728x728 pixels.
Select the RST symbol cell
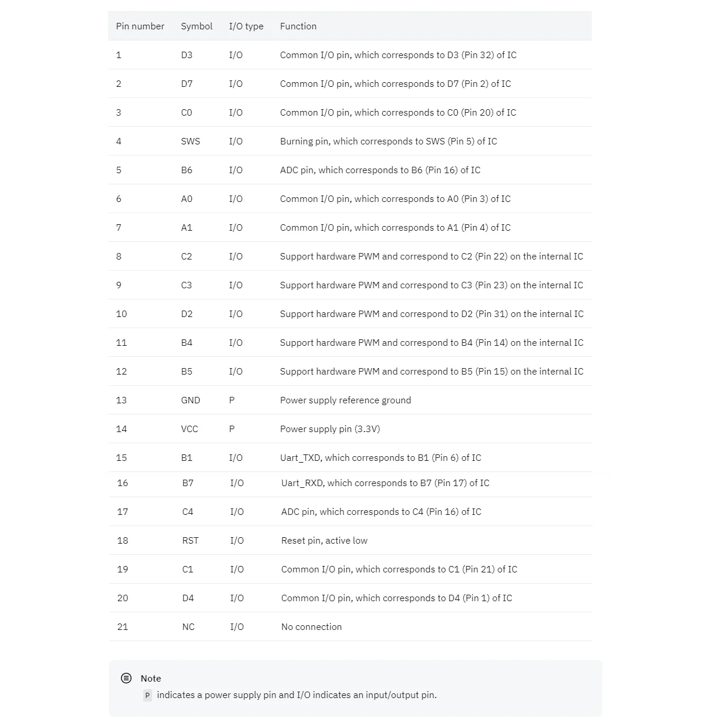190,541
